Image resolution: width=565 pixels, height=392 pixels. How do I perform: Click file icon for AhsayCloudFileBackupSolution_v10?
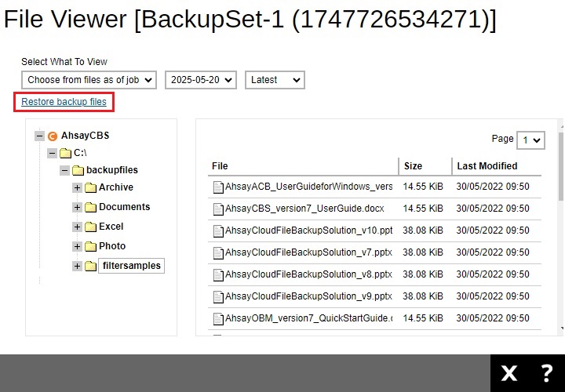218,231
